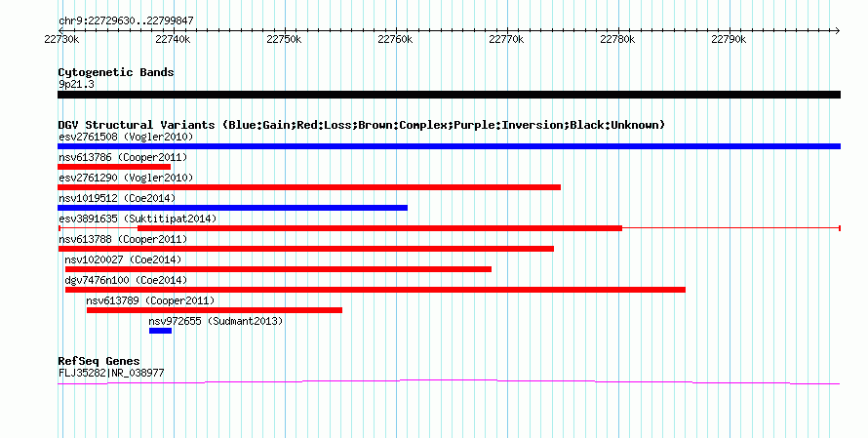The width and height of the screenshot is (868, 438).
Task: Select the blue nsv1019512 gain bar
Action: coord(232,208)
